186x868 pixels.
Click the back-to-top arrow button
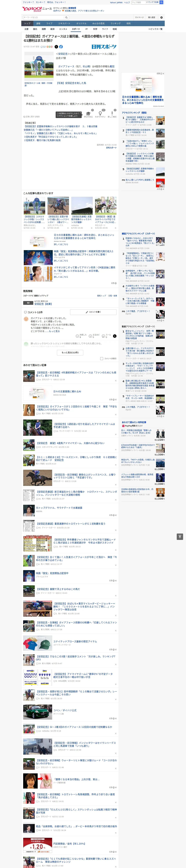[180, 537]
